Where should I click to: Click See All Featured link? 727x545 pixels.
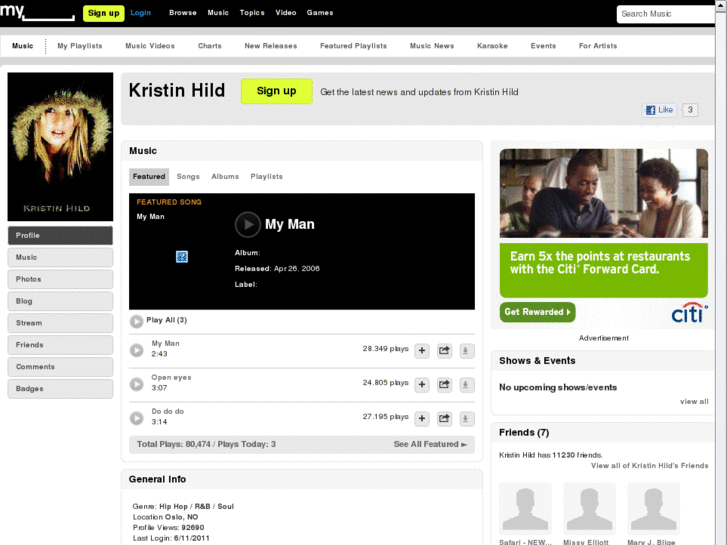pyautogui.click(x=430, y=444)
